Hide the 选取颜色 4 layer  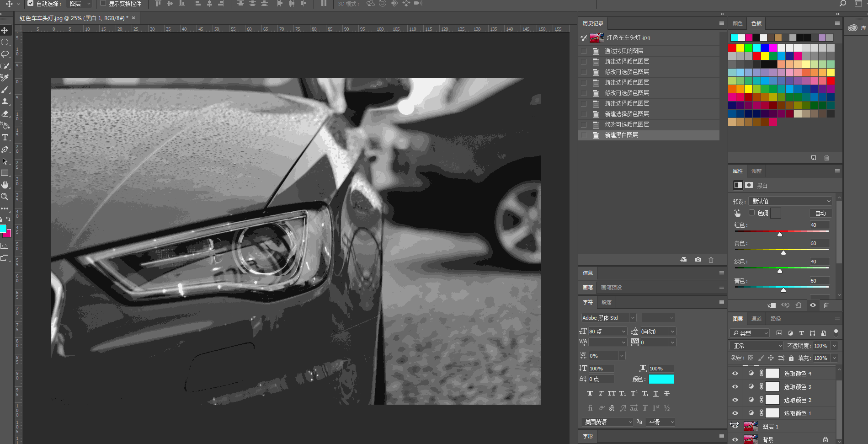[x=735, y=374]
